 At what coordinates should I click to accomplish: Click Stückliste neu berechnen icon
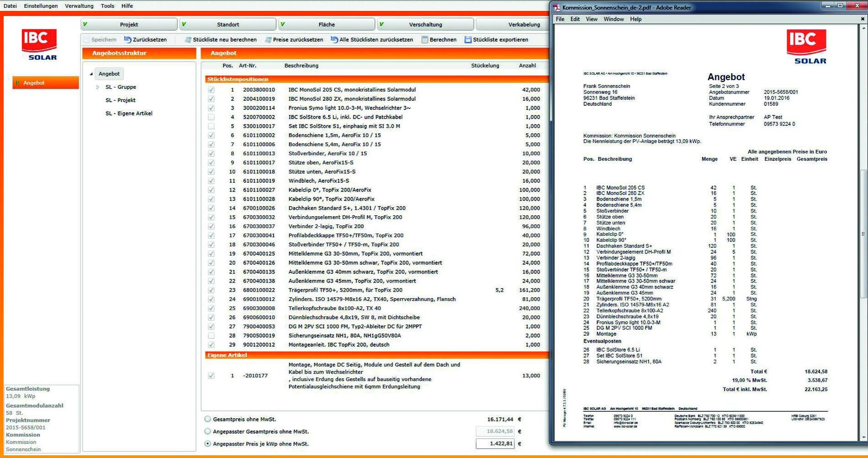point(188,40)
